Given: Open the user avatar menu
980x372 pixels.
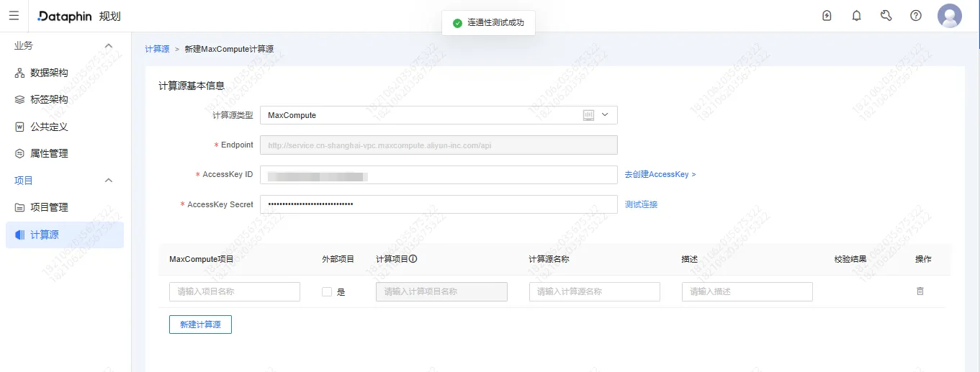Looking at the screenshot, I should coord(950,16).
